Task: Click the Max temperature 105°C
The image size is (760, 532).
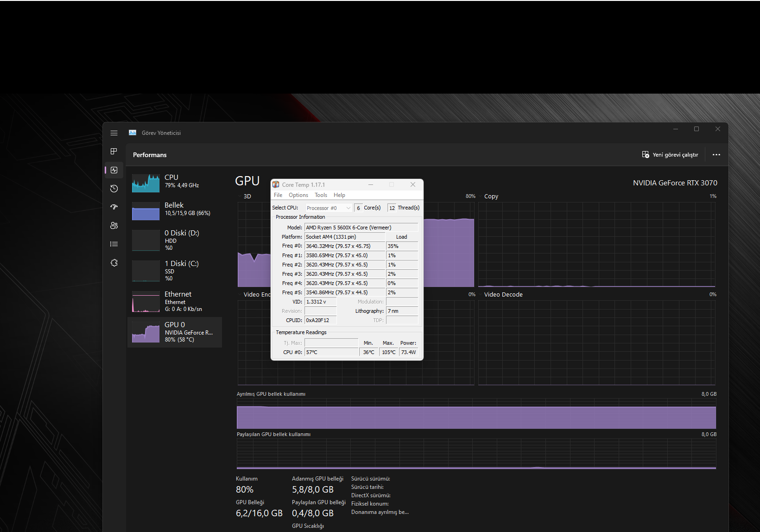Action: [x=389, y=352]
